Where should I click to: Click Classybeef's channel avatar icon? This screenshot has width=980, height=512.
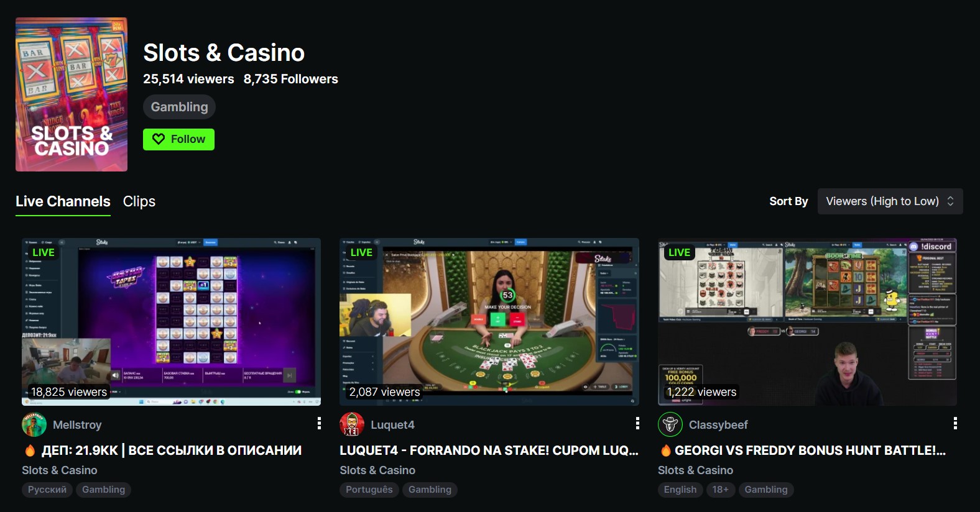click(x=670, y=424)
